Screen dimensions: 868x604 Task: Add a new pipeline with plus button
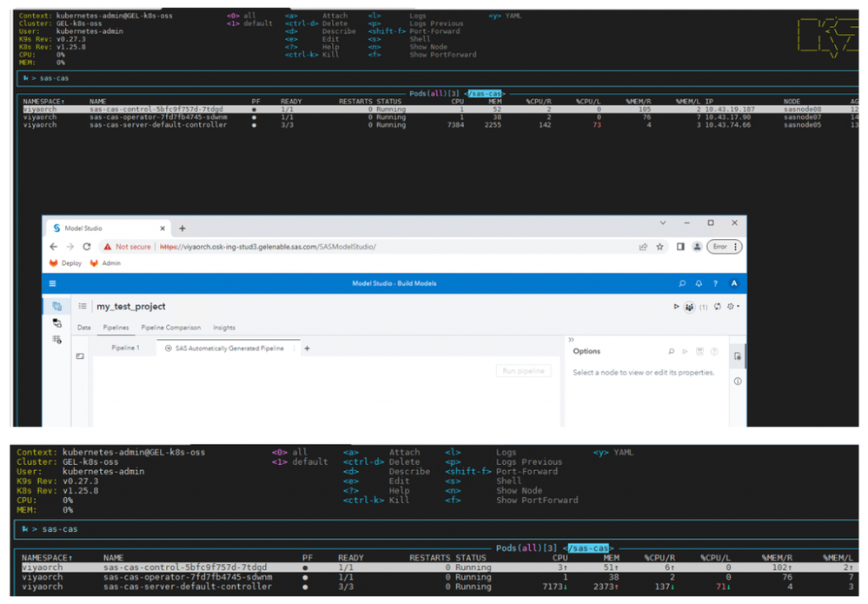pos(308,348)
